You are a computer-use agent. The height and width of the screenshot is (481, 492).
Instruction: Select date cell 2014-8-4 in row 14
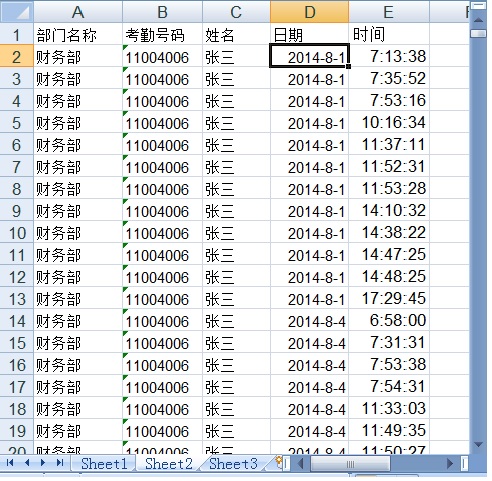[x=310, y=320]
